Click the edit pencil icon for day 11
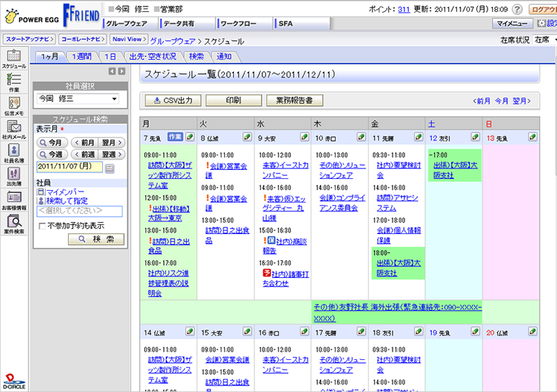The width and height of the screenshot is (557, 392). pyautogui.click(x=418, y=137)
